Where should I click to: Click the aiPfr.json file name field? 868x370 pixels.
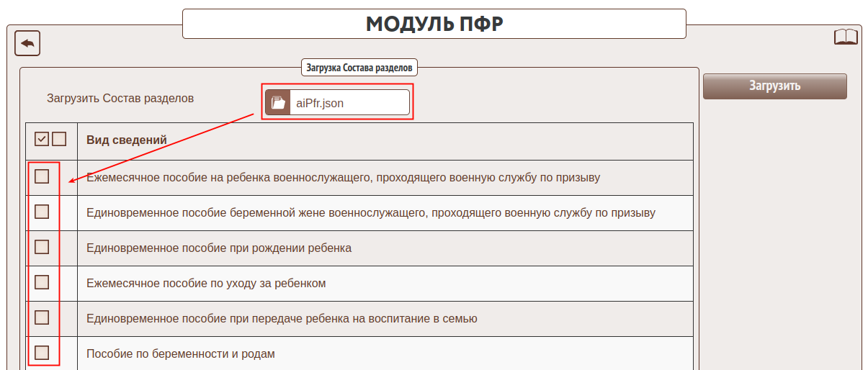pos(349,103)
